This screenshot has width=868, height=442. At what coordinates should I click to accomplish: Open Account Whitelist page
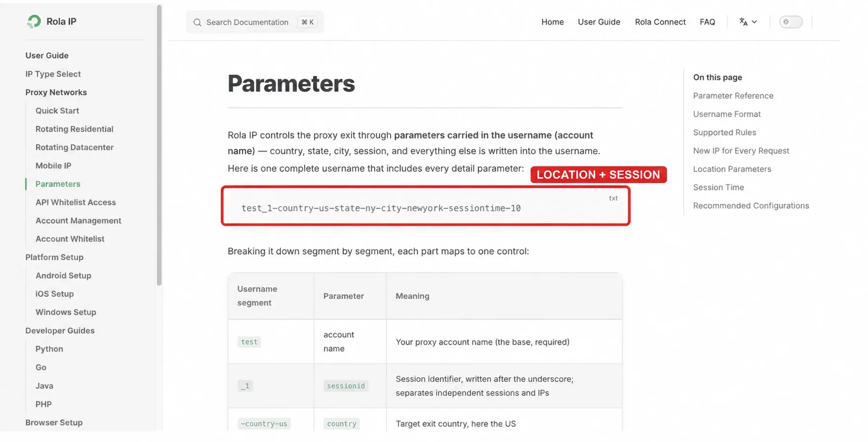tap(70, 238)
